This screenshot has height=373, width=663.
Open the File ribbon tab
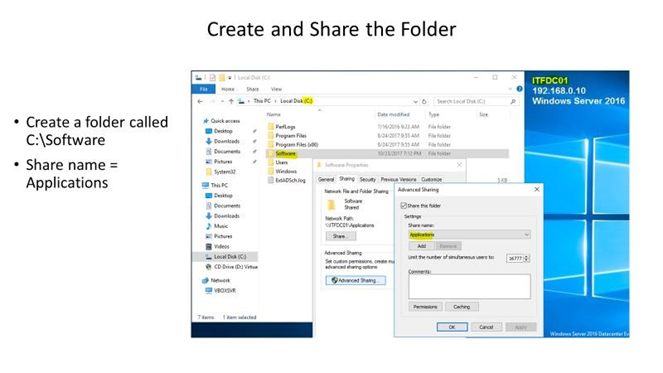204,89
